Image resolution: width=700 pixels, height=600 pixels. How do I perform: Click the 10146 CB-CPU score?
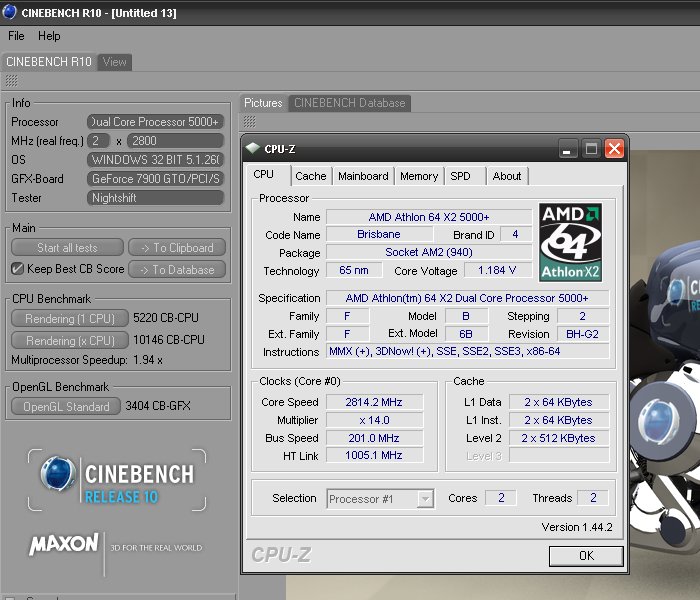pos(169,340)
